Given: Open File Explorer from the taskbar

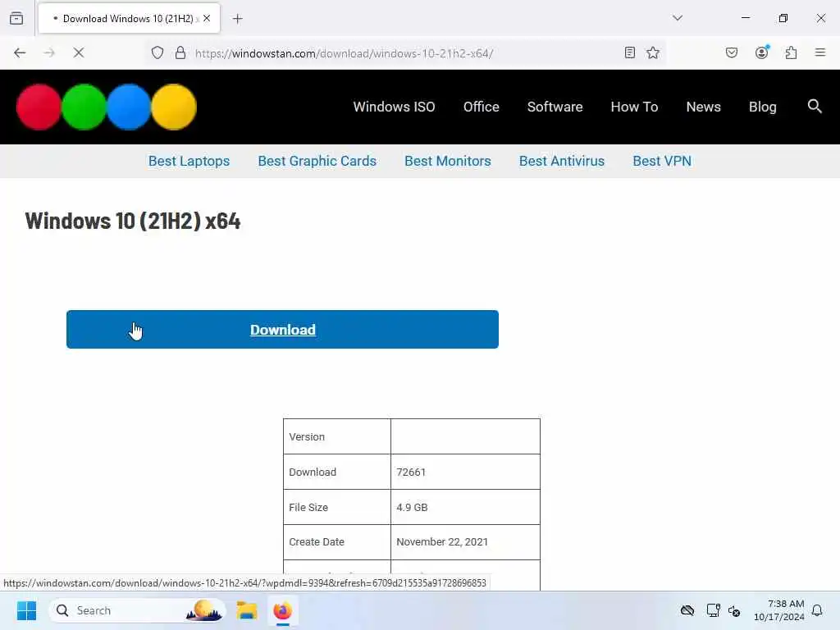Looking at the screenshot, I should coord(247,610).
